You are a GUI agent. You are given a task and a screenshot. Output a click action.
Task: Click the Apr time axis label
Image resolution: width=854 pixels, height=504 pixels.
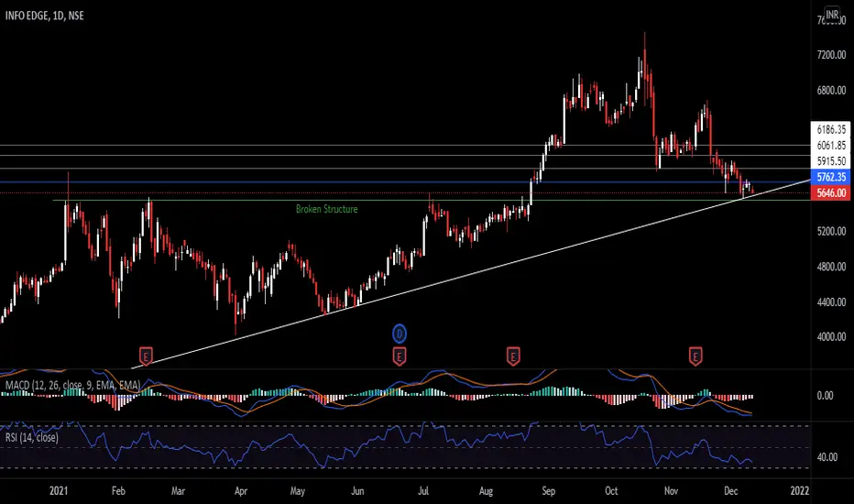point(241,491)
